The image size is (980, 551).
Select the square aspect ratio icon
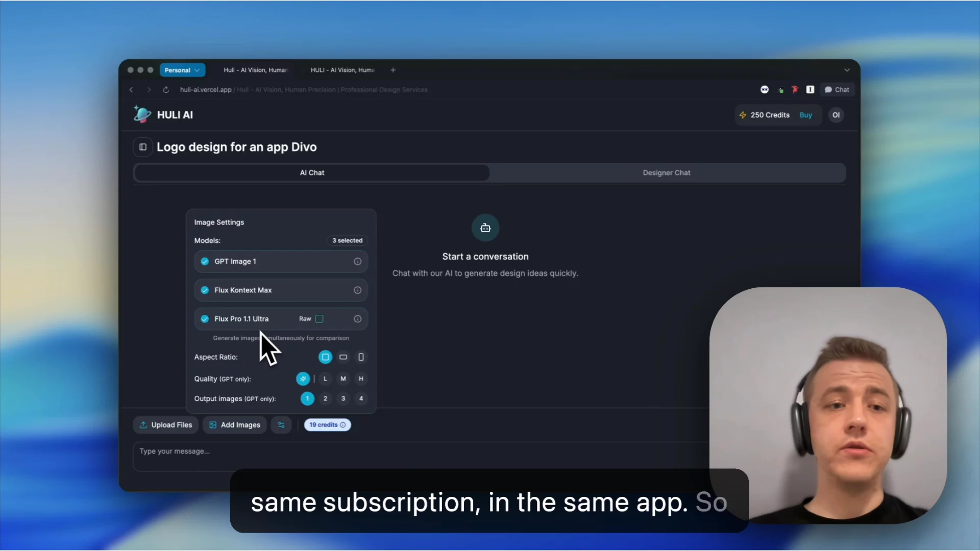[x=325, y=357]
